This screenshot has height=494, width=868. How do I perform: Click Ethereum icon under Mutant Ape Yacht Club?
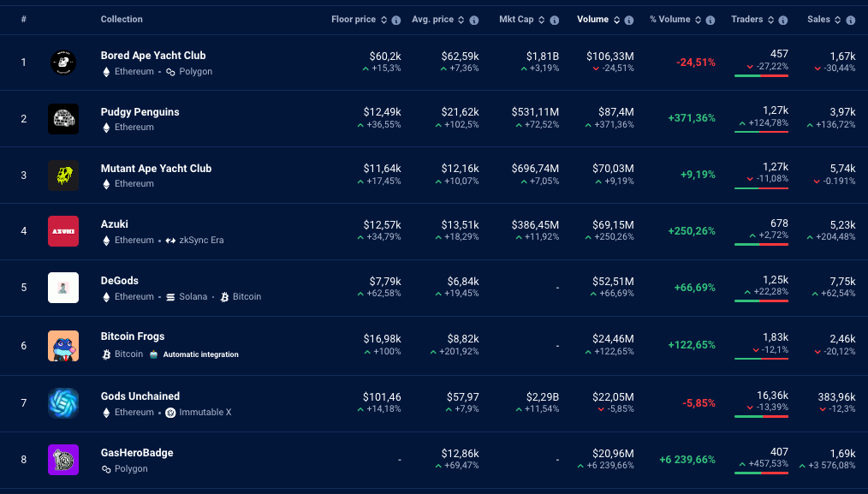[106, 184]
